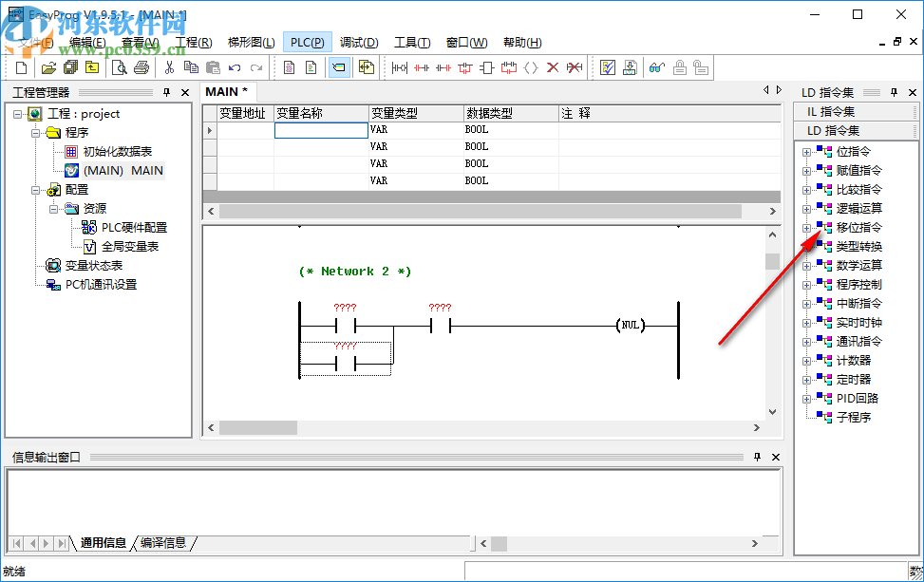Pin the 工程管理器 panel
Screen dimensions: 924x582
pos(167,92)
